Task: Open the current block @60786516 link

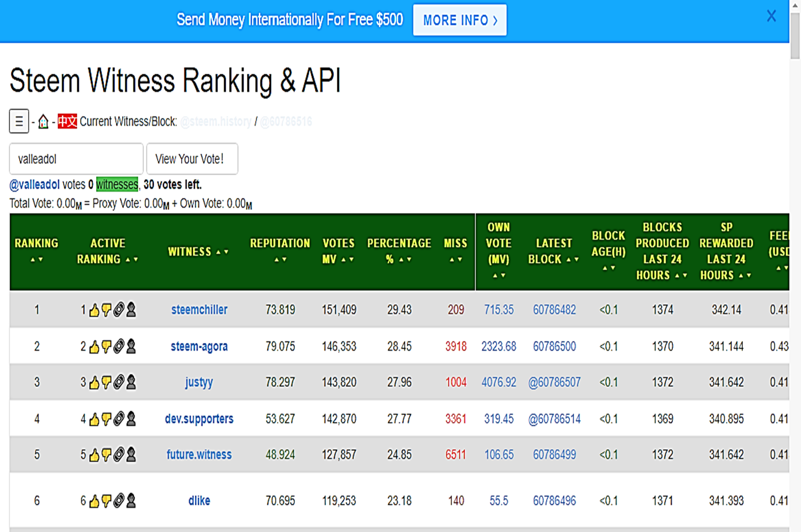Action: pos(286,122)
